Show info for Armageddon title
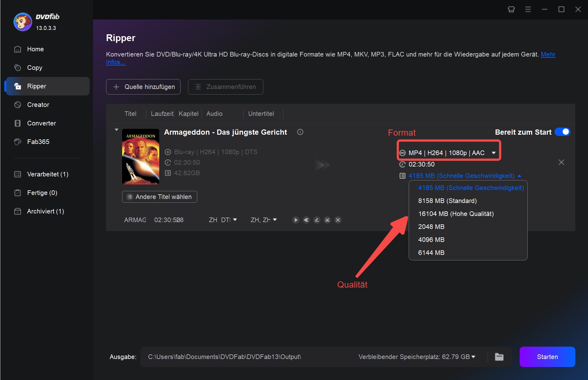Image resolution: width=588 pixels, height=380 pixels. tap(300, 132)
